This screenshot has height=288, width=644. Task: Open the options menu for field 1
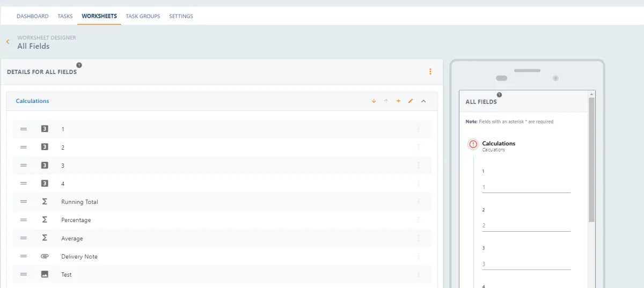tap(418, 129)
